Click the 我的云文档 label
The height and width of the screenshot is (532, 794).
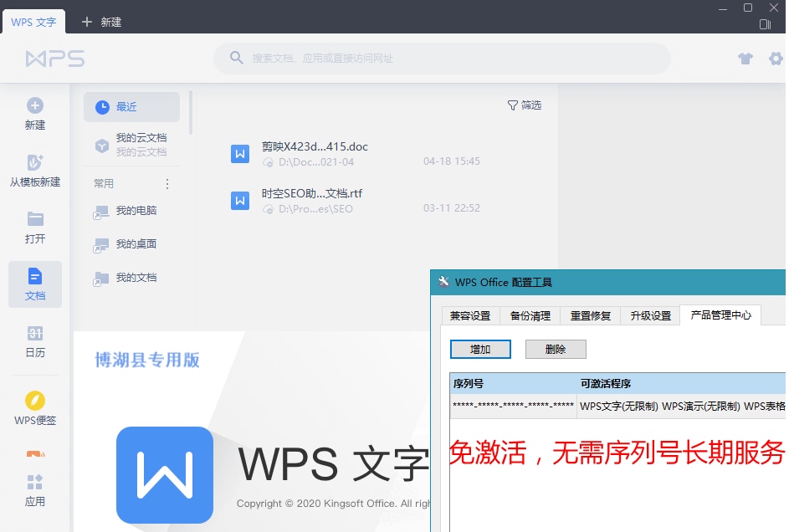tap(141, 138)
